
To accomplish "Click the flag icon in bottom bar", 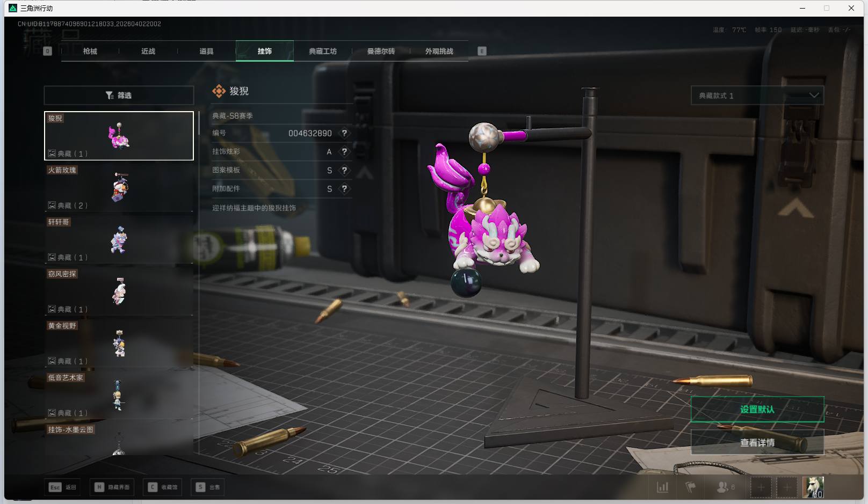I will pyautogui.click(x=691, y=487).
